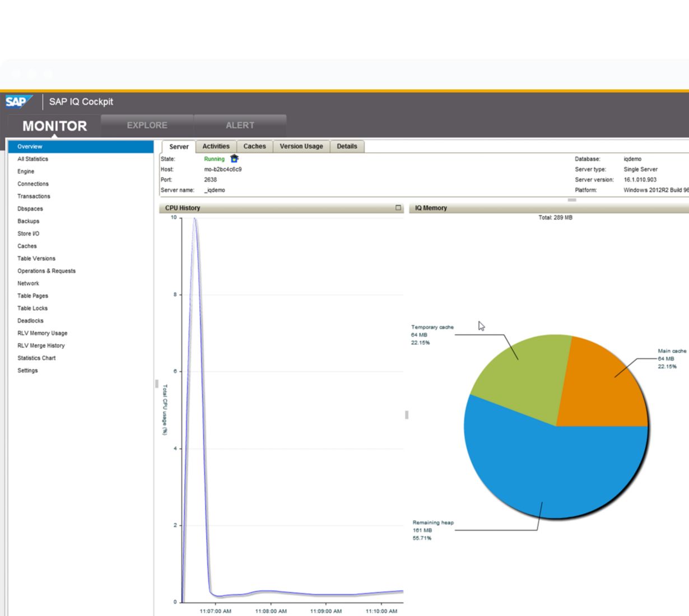
Task: Select the Activities tab
Action: pyautogui.click(x=216, y=147)
